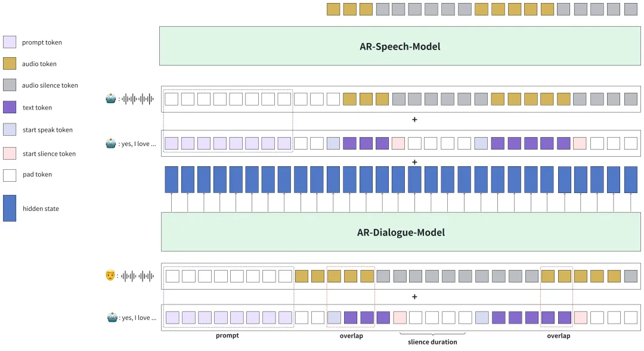Click the rightmost 'overlap' label at bottom
This screenshot has width=644, height=351.
click(559, 336)
